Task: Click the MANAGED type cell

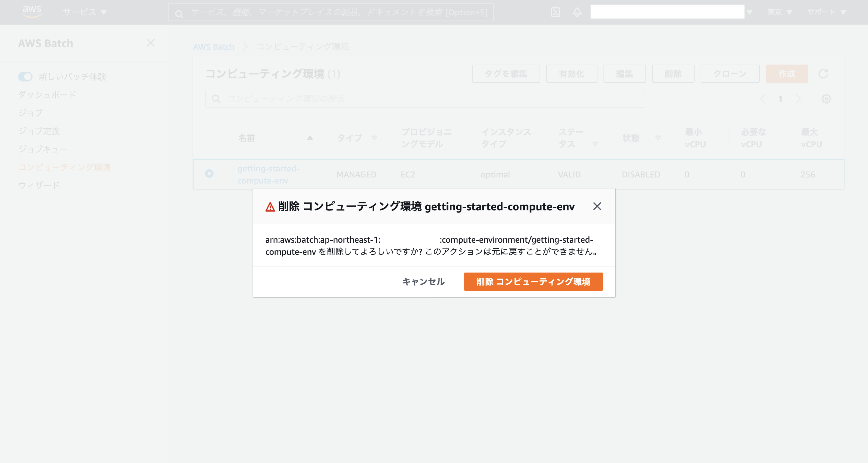Action: point(356,174)
